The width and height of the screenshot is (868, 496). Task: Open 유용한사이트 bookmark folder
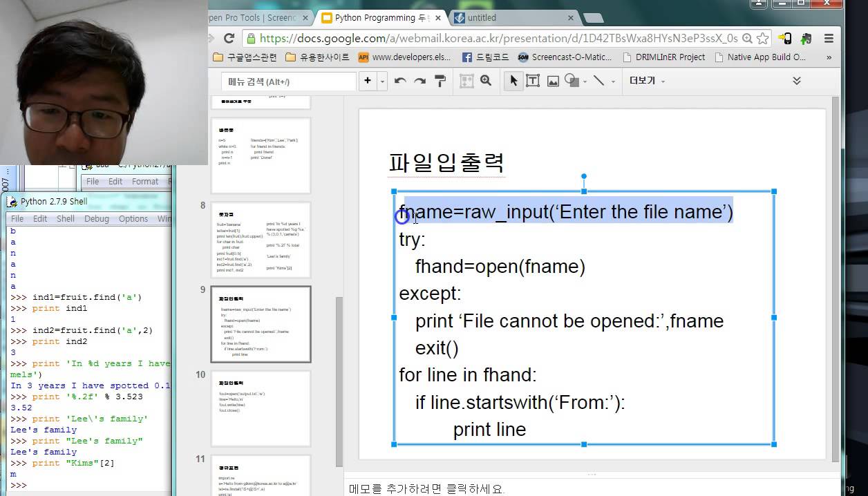(318, 57)
